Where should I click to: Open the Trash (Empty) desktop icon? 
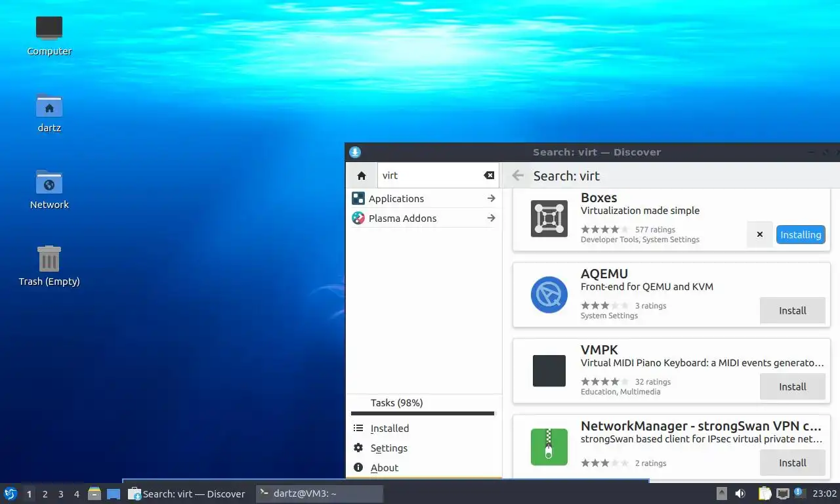point(49,259)
